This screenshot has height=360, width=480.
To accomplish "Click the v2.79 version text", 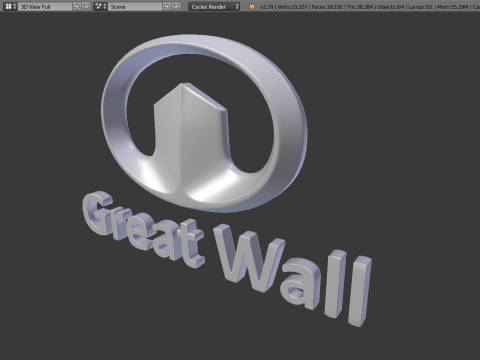I will (x=266, y=7).
